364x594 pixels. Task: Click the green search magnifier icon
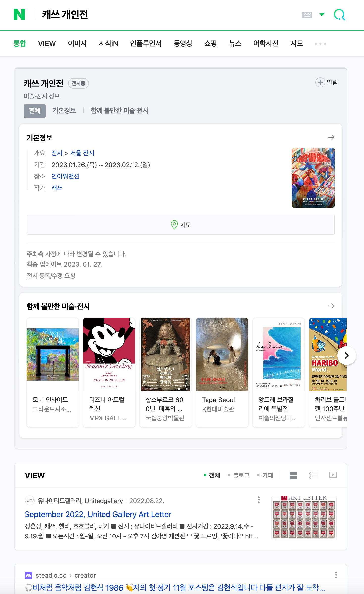(x=339, y=15)
